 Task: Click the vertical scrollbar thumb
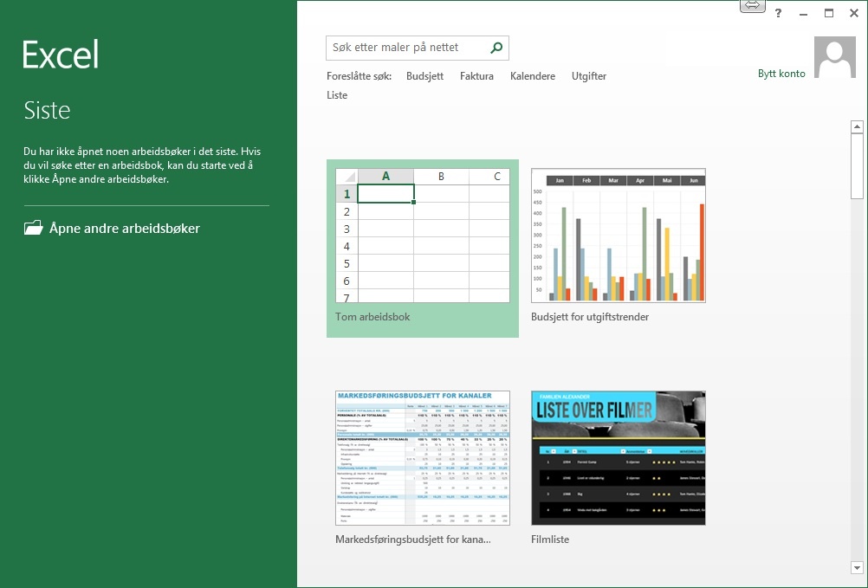(857, 166)
